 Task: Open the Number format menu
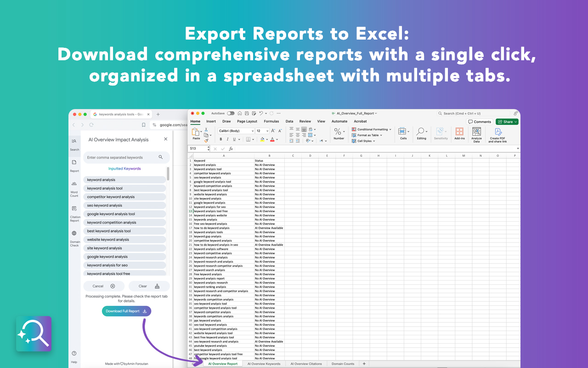coord(339,134)
